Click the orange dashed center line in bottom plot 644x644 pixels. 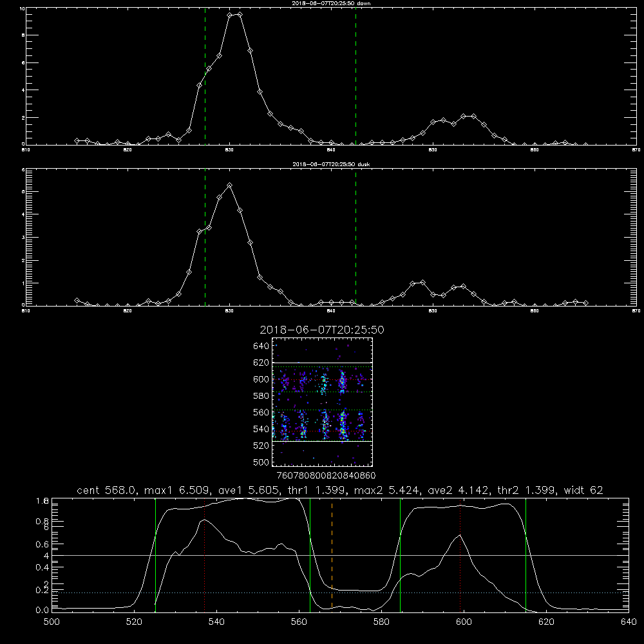pyautogui.click(x=332, y=554)
